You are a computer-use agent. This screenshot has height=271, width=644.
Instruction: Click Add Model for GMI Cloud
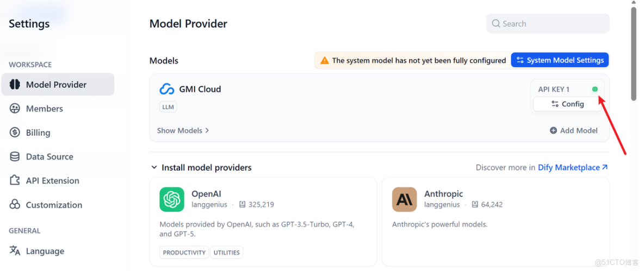click(573, 130)
